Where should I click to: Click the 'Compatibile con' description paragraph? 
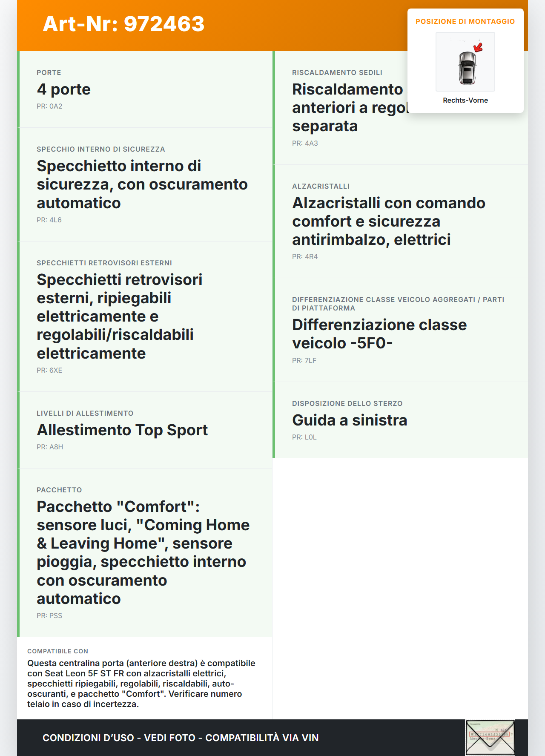(141, 683)
